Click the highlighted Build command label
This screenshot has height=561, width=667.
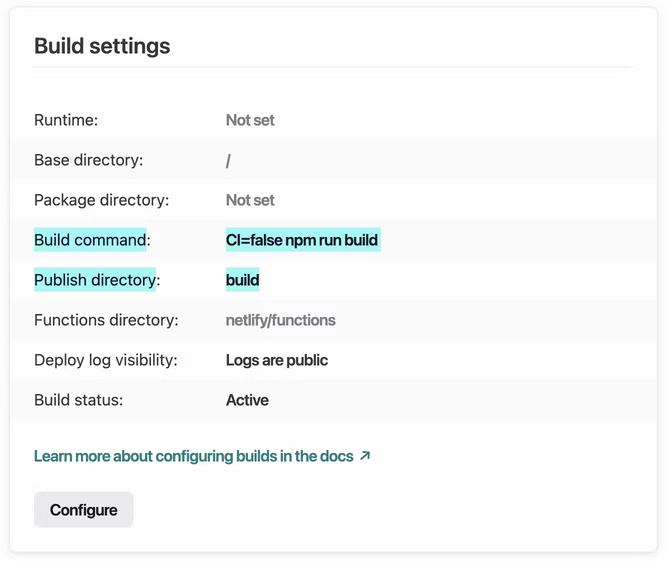(92, 240)
